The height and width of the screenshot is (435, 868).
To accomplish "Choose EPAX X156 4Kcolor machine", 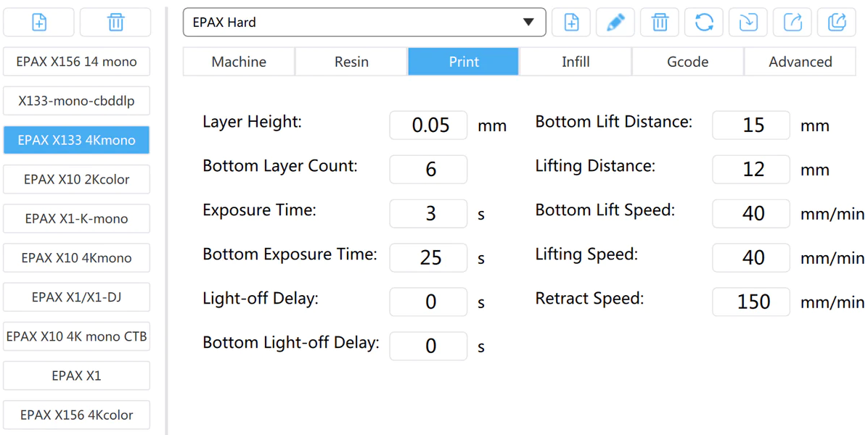I will pyautogui.click(x=76, y=415).
